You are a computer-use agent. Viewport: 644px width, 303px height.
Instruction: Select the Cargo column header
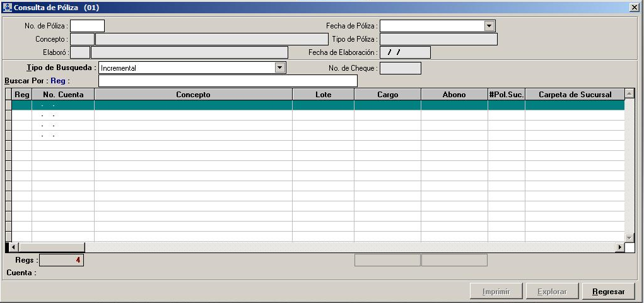pyautogui.click(x=387, y=95)
